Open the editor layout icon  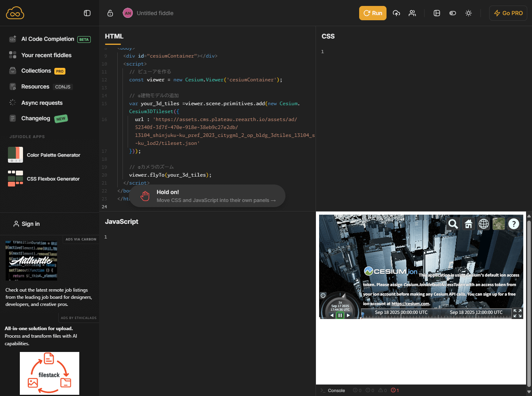[x=437, y=13]
